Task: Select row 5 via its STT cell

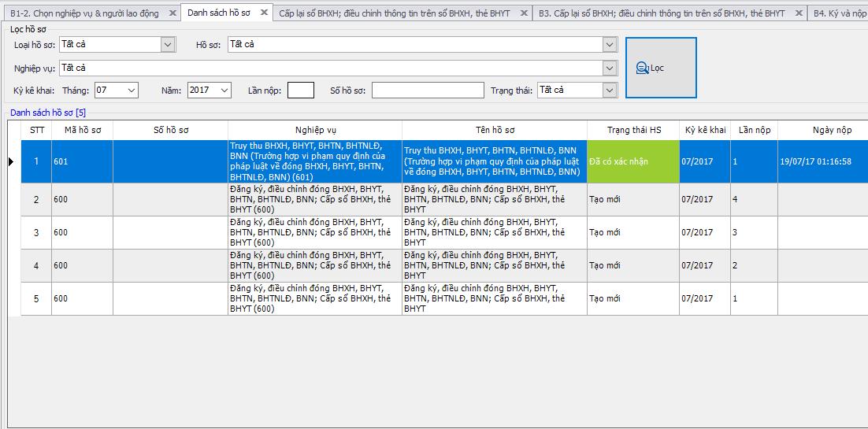Action: (x=36, y=299)
